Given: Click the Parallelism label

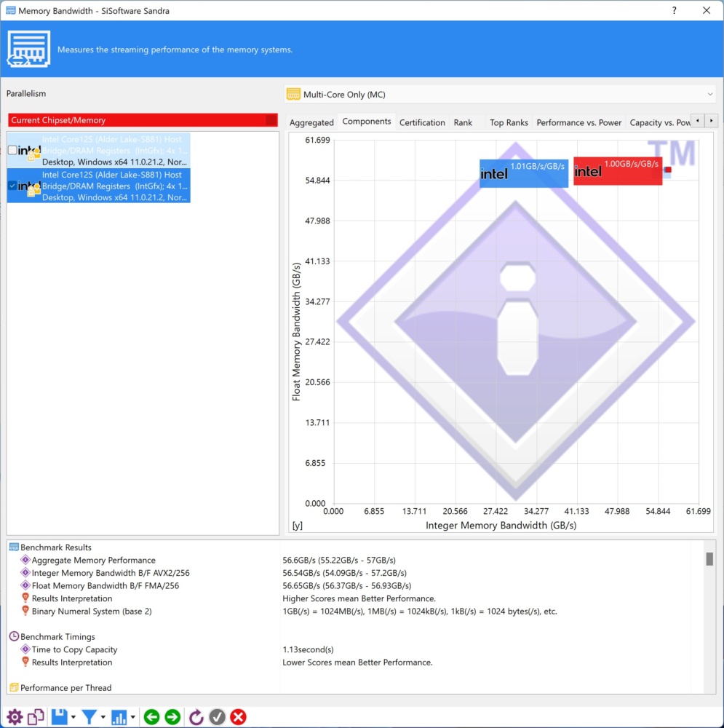Looking at the screenshot, I should click(26, 93).
